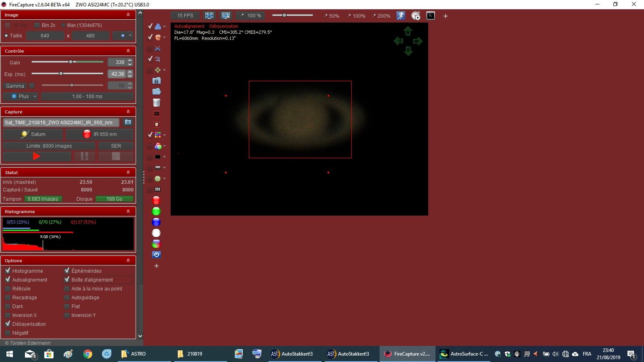Click the colored grid debayer icon
The image size is (644, 362).
coord(158,135)
